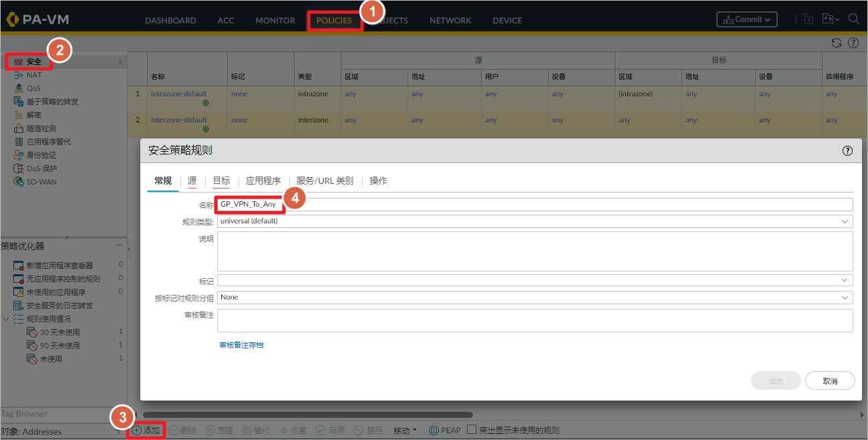
Task: Open the page help icon beside refresh
Action: (x=853, y=43)
